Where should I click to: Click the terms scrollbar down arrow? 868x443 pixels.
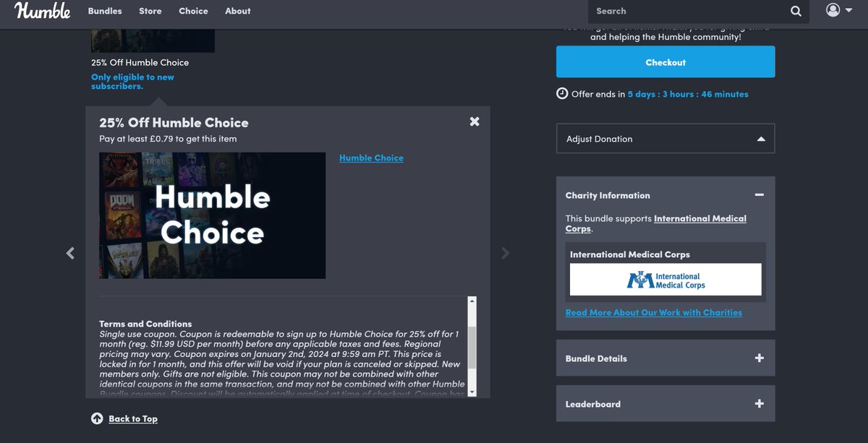click(x=472, y=392)
